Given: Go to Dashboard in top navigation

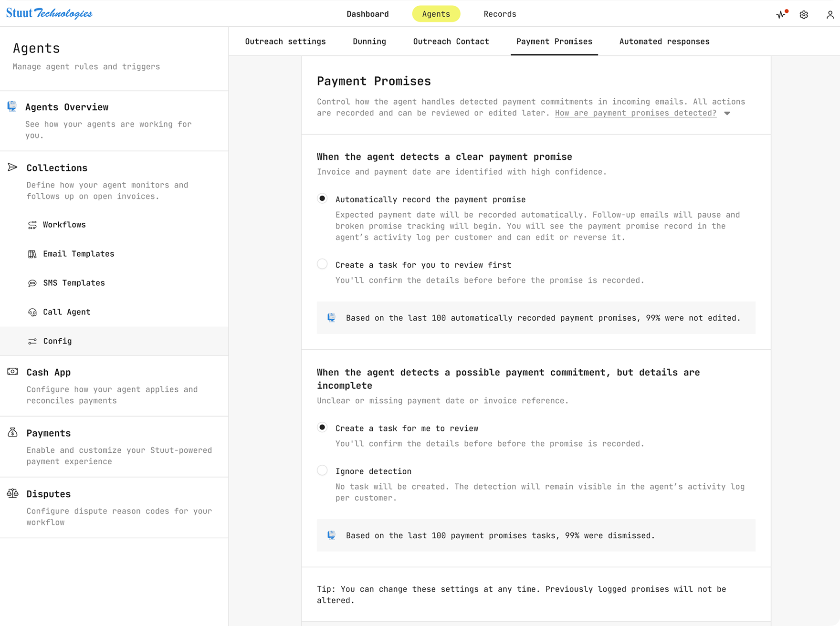Looking at the screenshot, I should click(367, 14).
